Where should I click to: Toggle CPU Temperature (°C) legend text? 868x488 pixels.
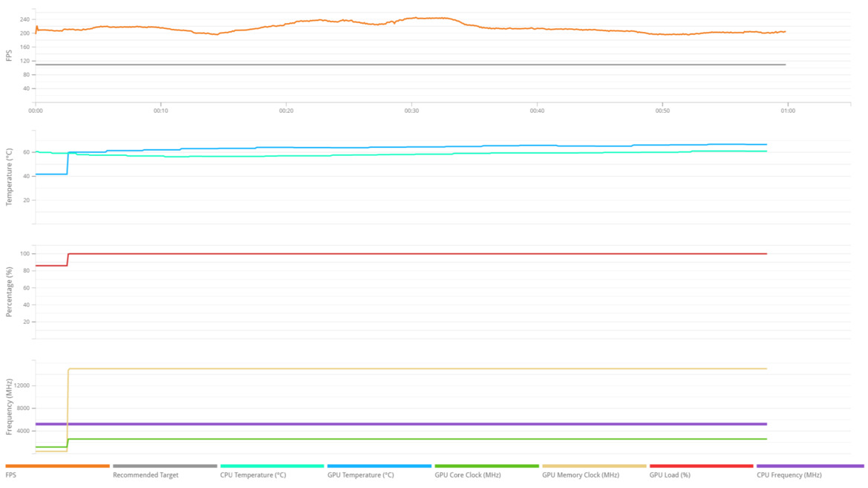pos(253,475)
